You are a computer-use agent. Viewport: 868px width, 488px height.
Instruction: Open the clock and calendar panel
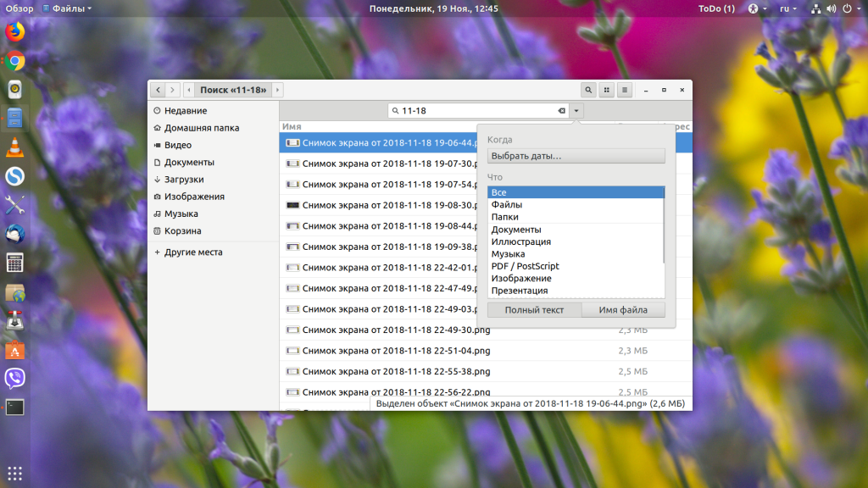click(x=433, y=8)
